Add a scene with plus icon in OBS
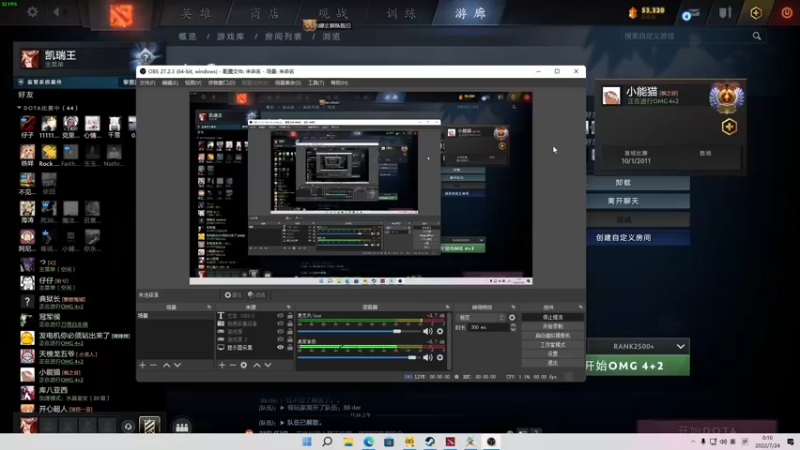The image size is (800, 450). tap(142, 365)
